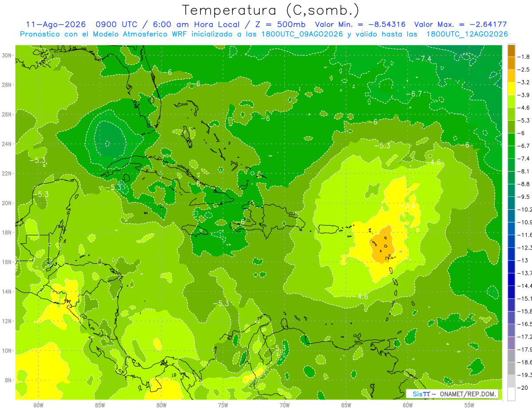Select the "65W" longitude axis label

(x=346, y=406)
